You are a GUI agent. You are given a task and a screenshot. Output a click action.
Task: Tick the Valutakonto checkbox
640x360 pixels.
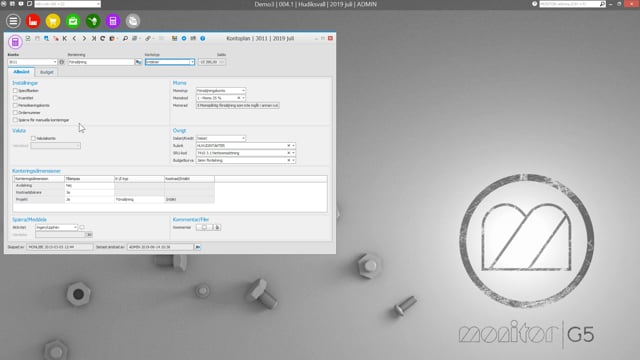(33, 138)
